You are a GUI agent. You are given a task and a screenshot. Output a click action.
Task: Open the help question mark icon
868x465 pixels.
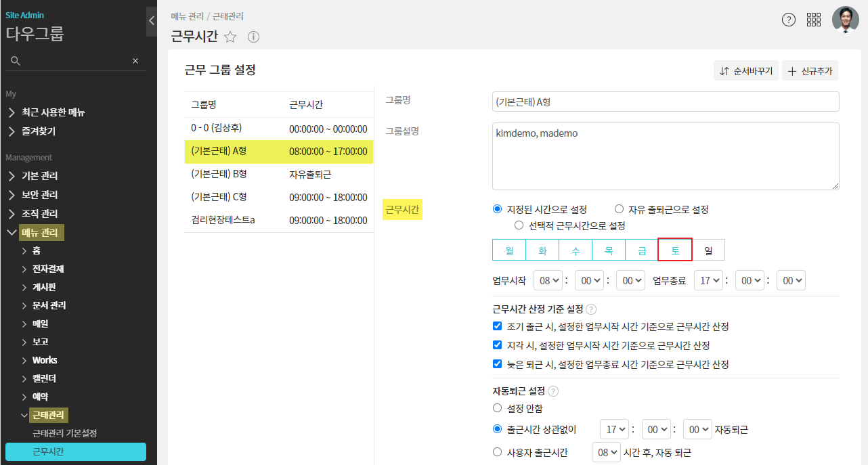[789, 20]
